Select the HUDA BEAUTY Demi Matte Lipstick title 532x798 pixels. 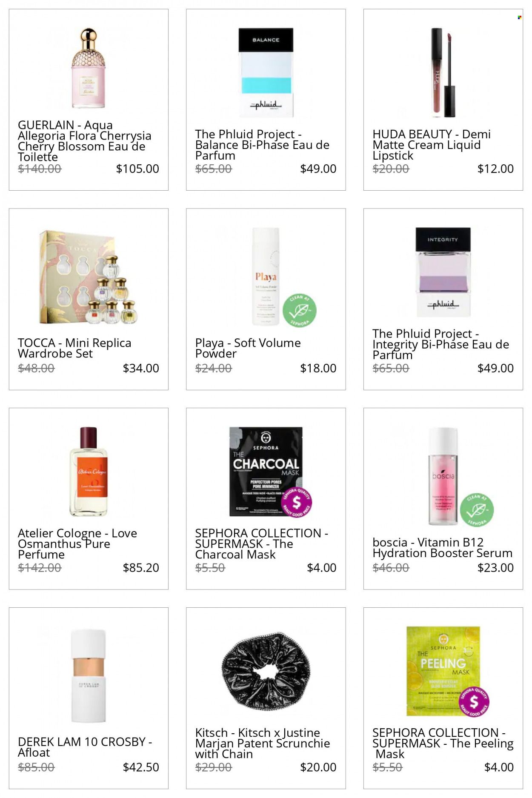tap(432, 145)
